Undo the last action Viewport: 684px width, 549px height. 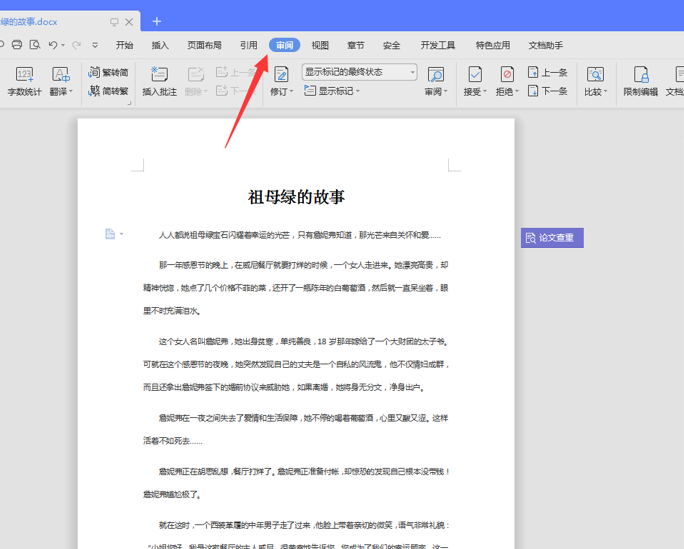click(53, 44)
